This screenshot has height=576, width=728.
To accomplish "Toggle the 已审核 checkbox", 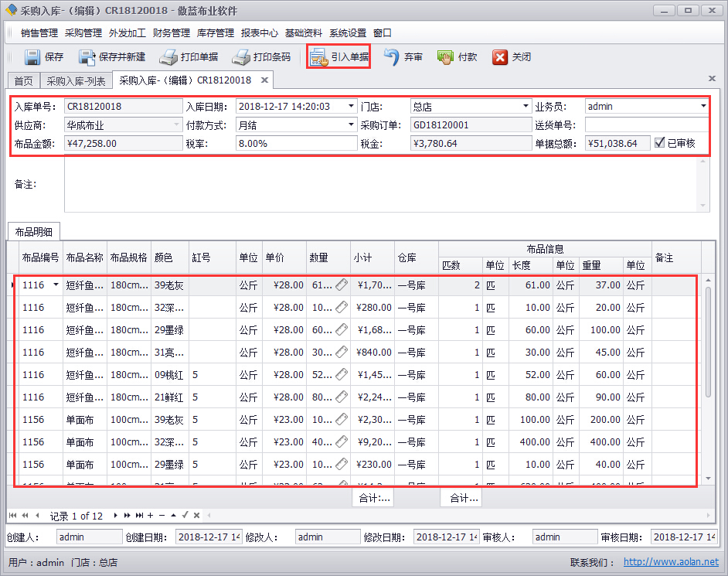I will click(x=659, y=143).
